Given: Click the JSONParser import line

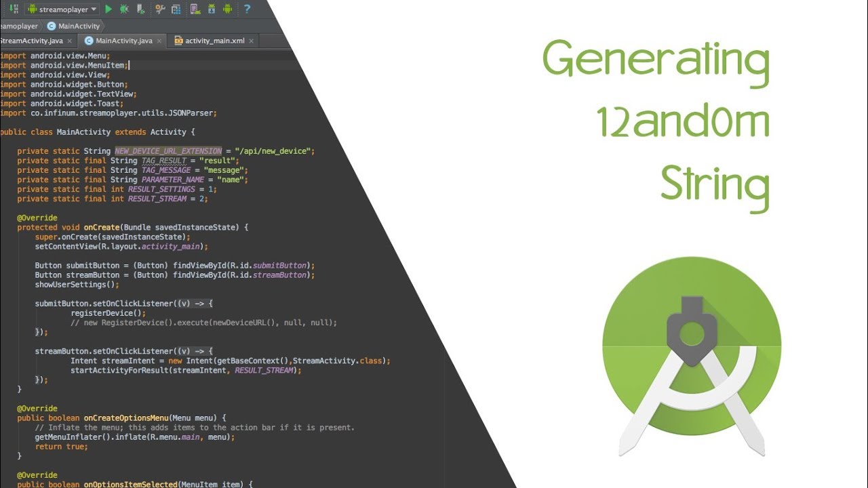Looking at the screenshot, I should point(108,113).
